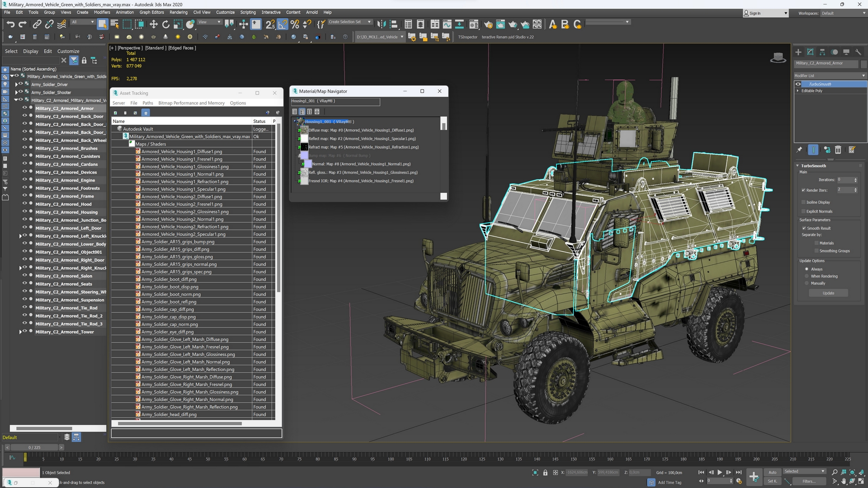Enable Smoothing Groups checkbox

(x=816, y=251)
